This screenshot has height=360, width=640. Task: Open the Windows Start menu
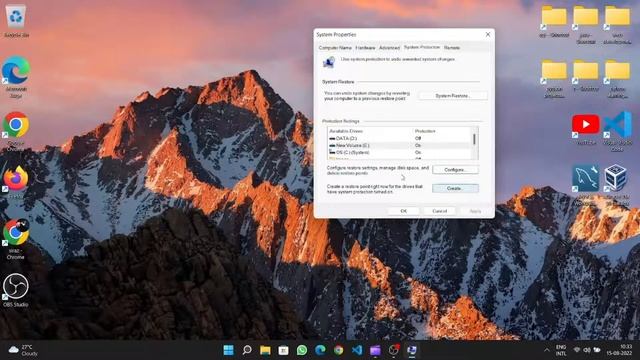(x=229, y=350)
